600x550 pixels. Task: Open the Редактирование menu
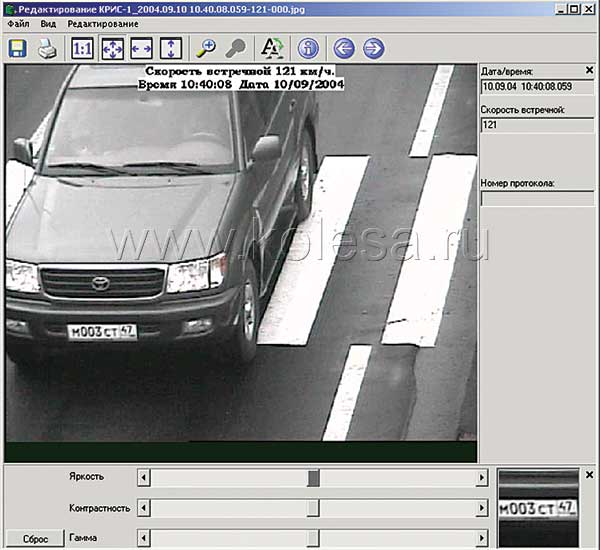point(103,23)
